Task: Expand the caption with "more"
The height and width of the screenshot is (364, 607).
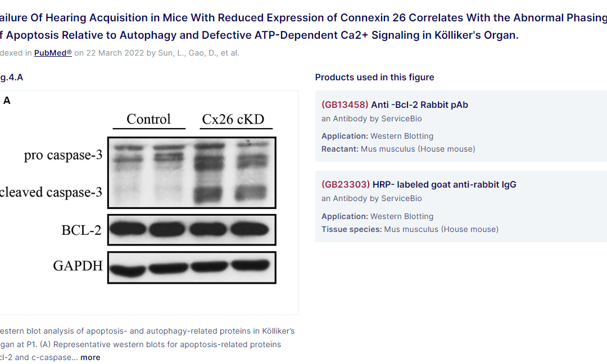Action: pos(90,357)
